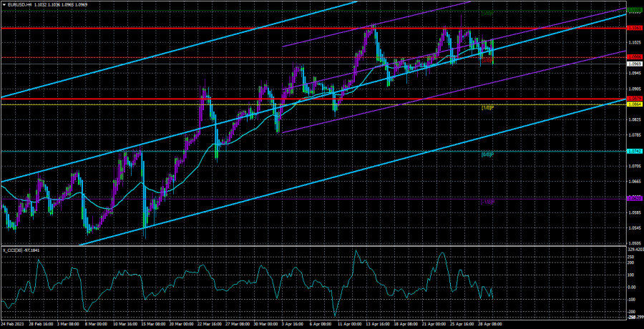
Task: Click the EURUSD,H4 chart title text
Action: [20, 4]
